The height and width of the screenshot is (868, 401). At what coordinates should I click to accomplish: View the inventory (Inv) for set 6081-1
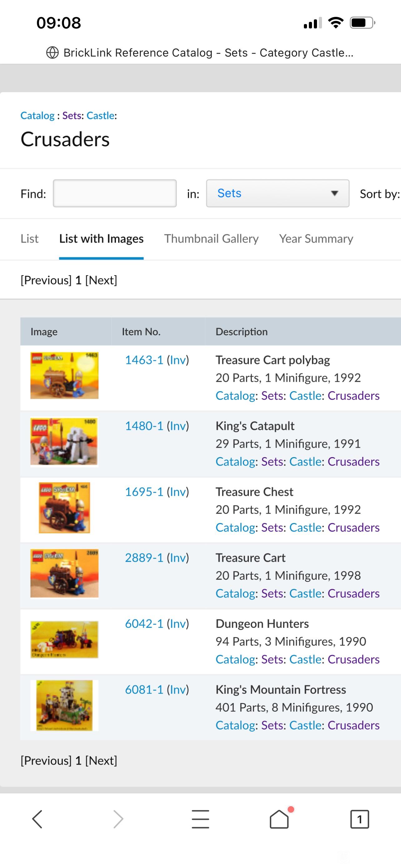coord(178,689)
